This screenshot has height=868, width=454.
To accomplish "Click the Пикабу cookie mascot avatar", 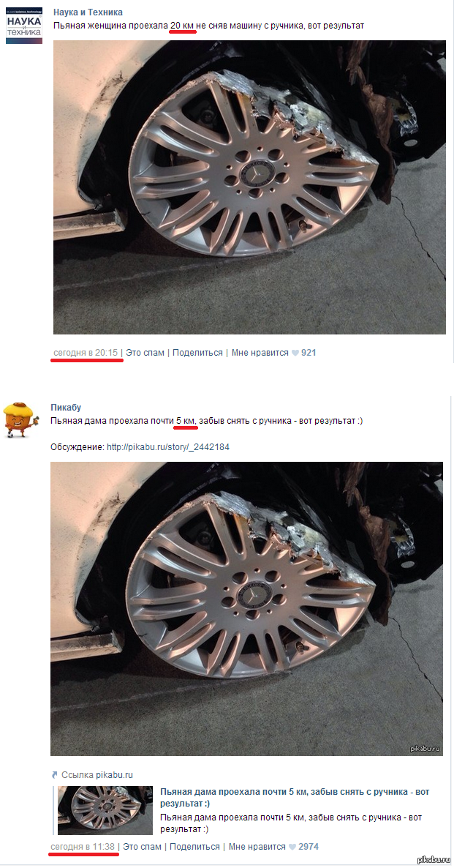I will pyautogui.click(x=21, y=420).
